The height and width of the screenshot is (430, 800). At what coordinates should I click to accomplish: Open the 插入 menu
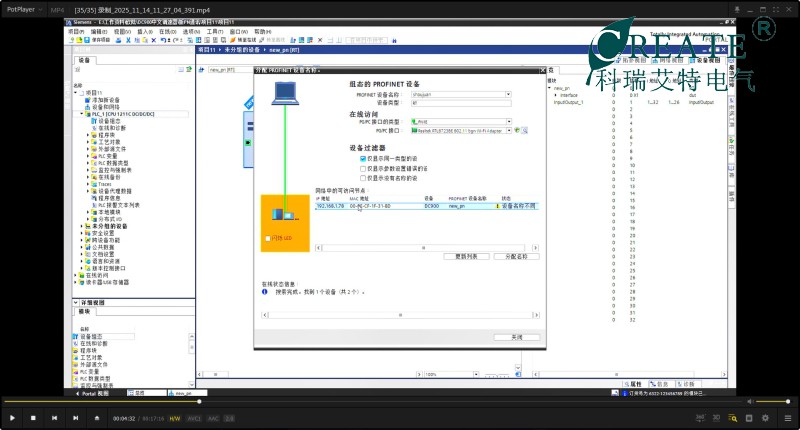pos(145,32)
